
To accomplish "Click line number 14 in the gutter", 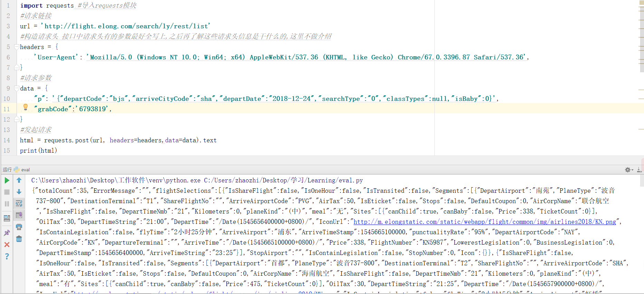I will pos(7,140).
